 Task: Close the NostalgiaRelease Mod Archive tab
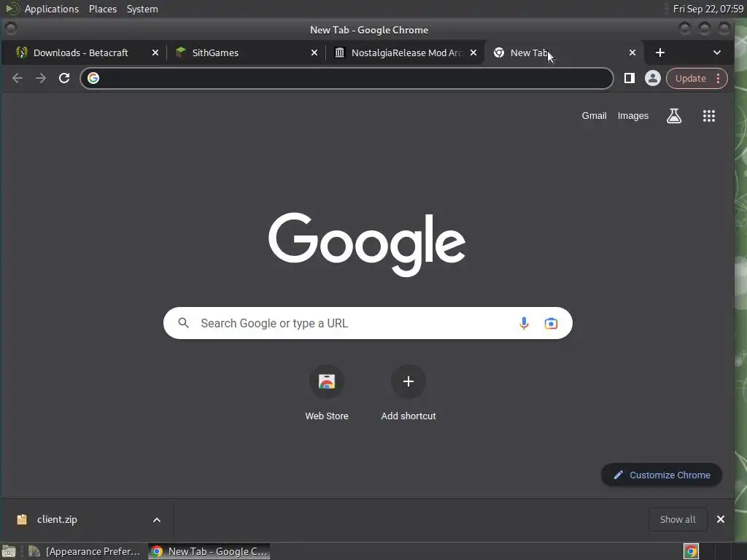[x=473, y=52]
